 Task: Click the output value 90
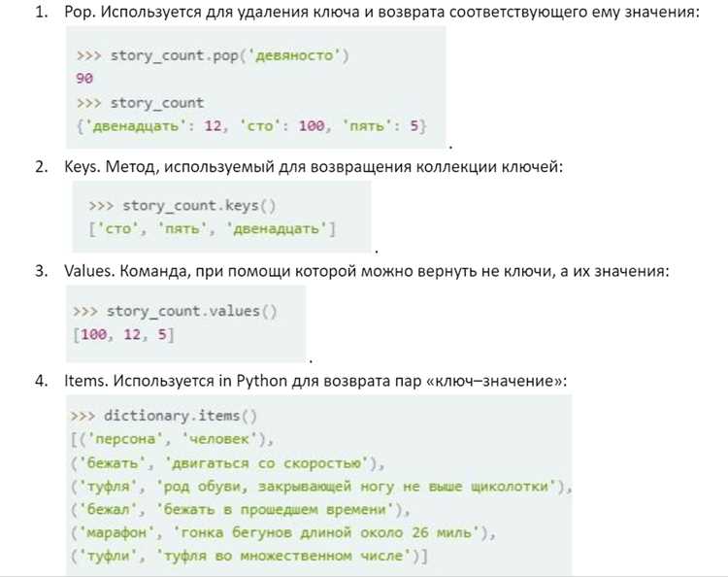coord(84,78)
